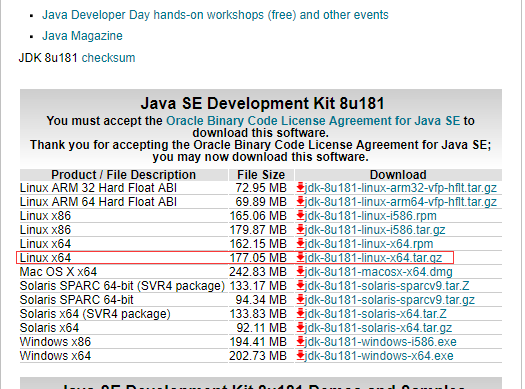Download jdk-8u181-linux-i586.tar.gz file link
This screenshot has height=389, width=525.
pos(375,230)
